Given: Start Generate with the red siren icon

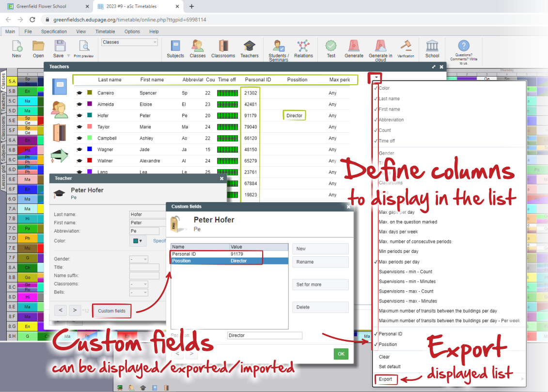Looking at the screenshot, I should point(354,48).
